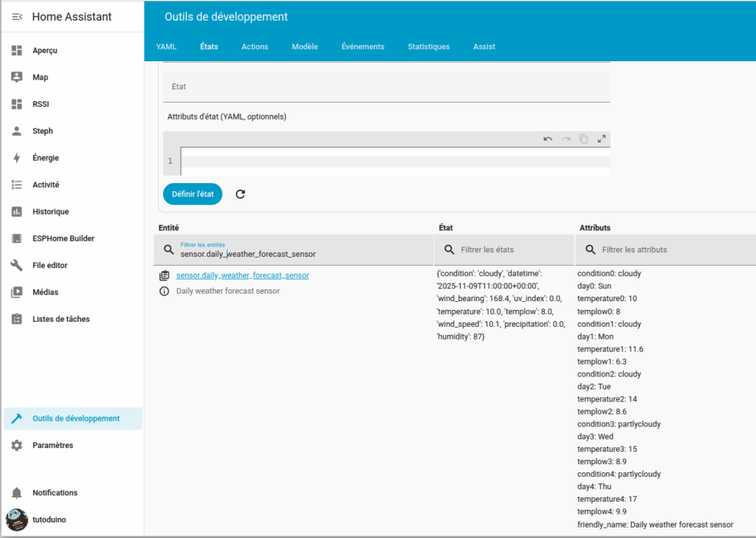The image size is (756, 538).
Task: Copy the YAML editor contents icon
Action: pyautogui.click(x=583, y=139)
